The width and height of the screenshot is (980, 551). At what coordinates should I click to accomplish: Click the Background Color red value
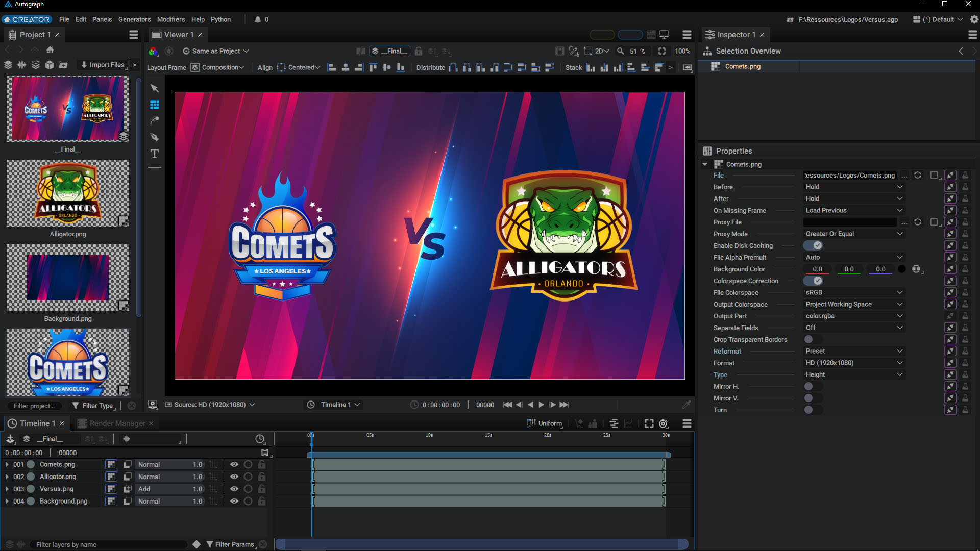click(x=817, y=269)
